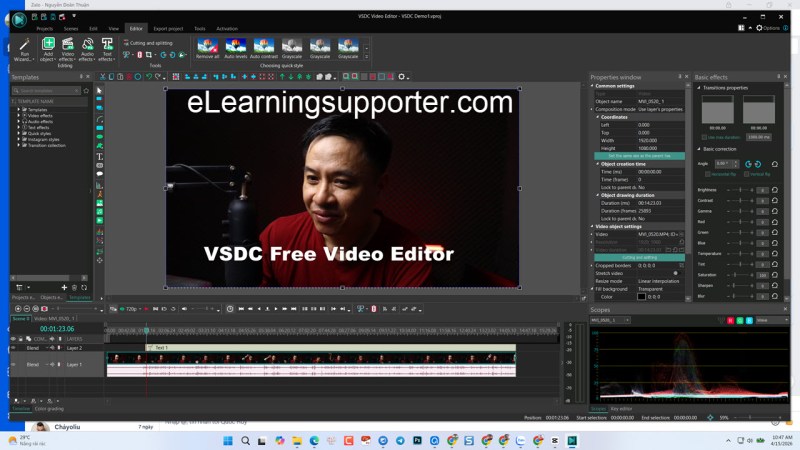This screenshot has width=800, height=450.
Task: Open Text effects in the ribbon
Action: [x=107, y=49]
